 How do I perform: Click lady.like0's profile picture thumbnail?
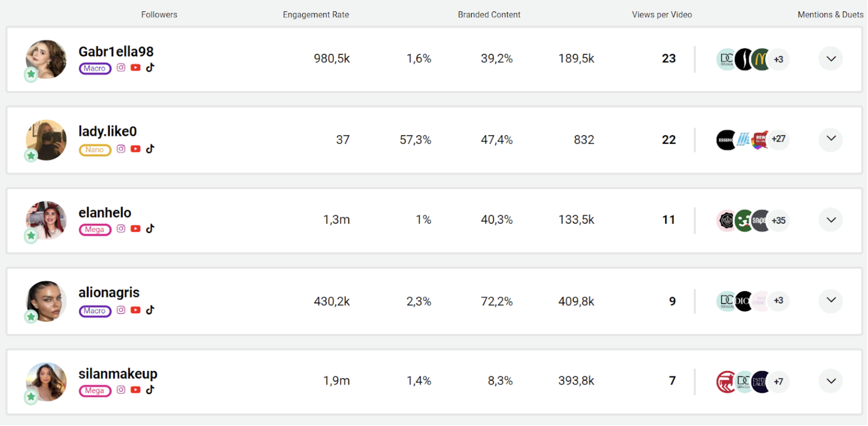pos(47,139)
